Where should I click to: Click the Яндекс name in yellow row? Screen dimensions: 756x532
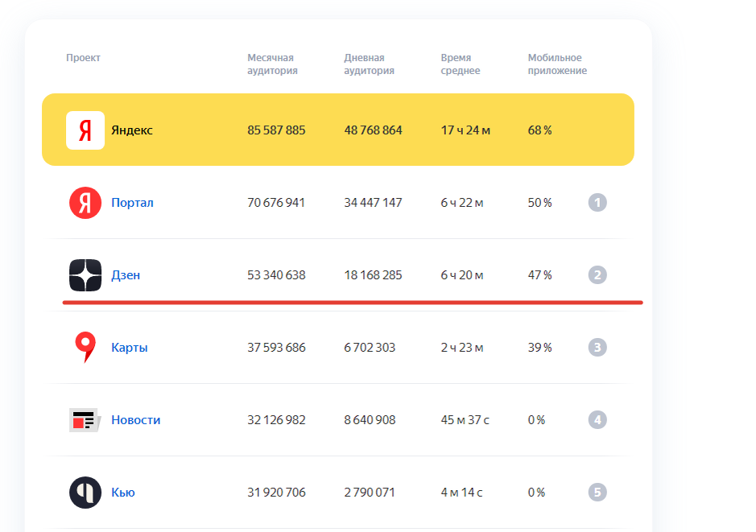click(x=132, y=130)
